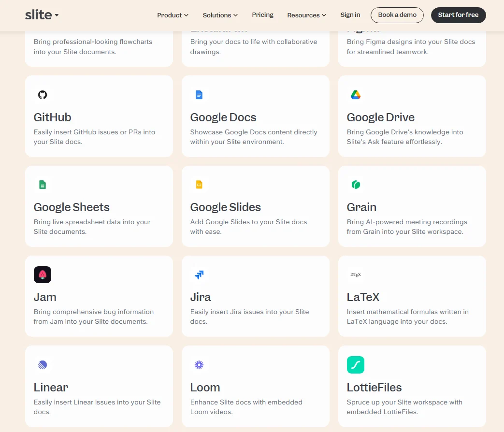The height and width of the screenshot is (432, 504).
Task: Open the Google Slides integration title
Action: (225, 207)
